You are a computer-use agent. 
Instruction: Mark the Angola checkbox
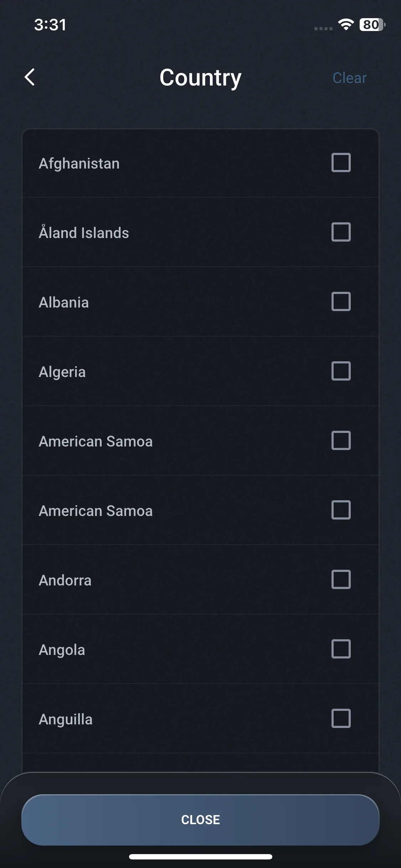341,649
